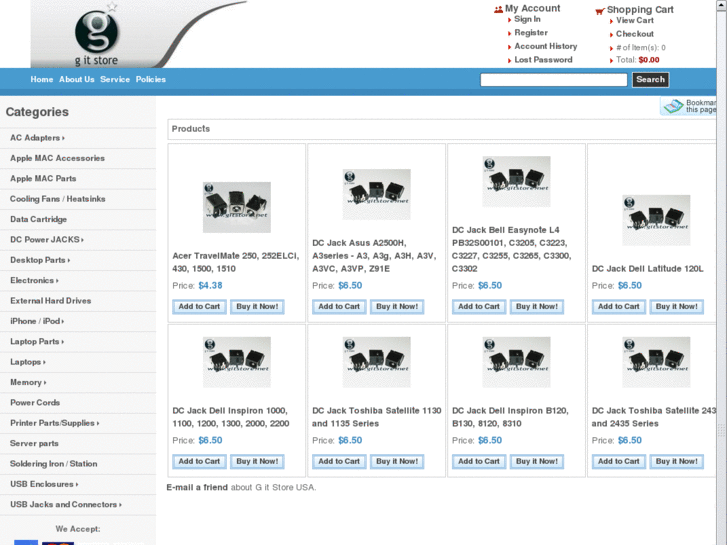Open DC Jack Toshiba Satellite 1130 title
This screenshot has height=545, width=727.
[x=376, y=417]
